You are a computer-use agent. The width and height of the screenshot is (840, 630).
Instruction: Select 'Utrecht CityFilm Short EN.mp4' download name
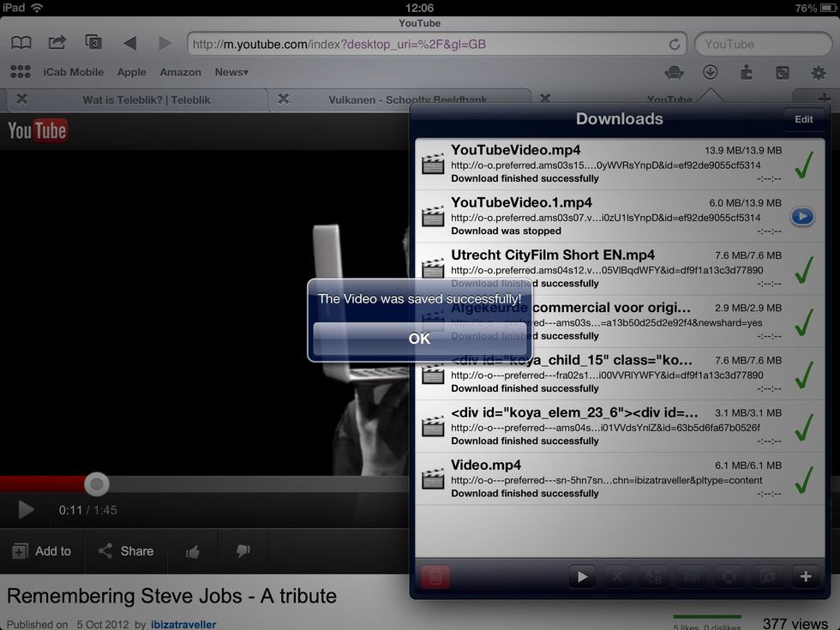click(x=553, y=255)
